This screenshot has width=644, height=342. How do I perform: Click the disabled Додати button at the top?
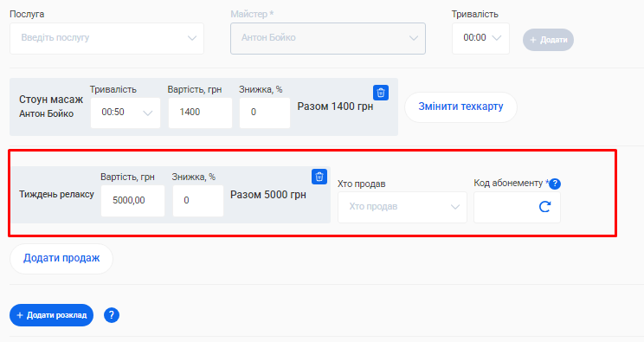pyautogui.click(x=548, y=40)
